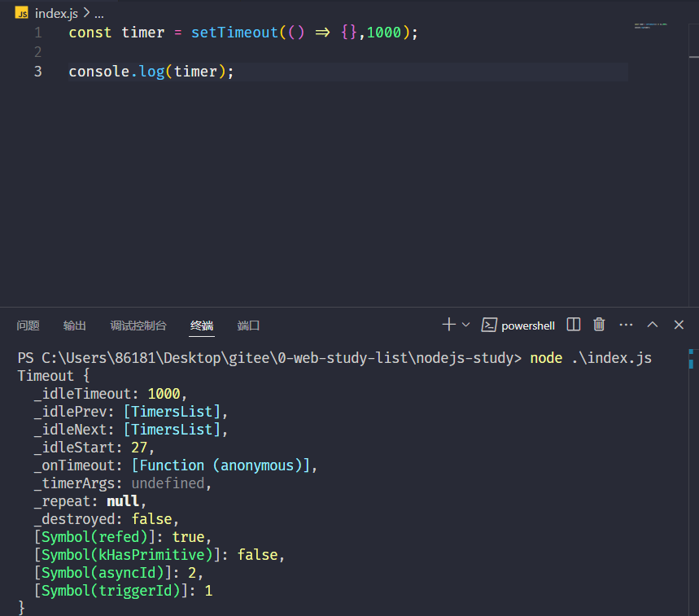
Task: Click '[Symbol(triggerId)]: 1' output line
Action: click(124, 591)
